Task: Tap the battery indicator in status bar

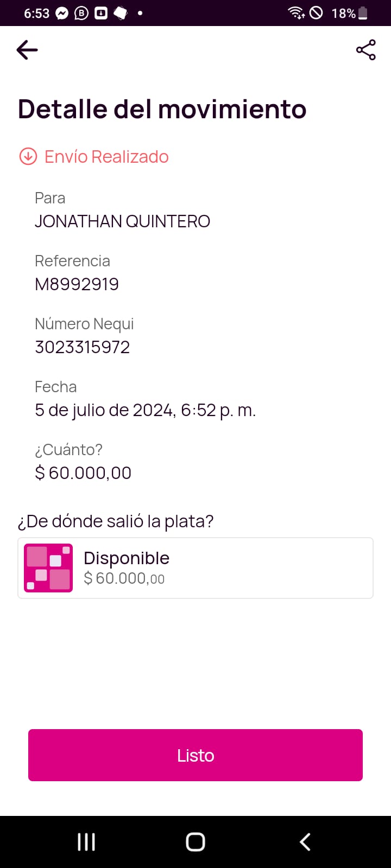Action: pyautogui.click(x=363, y=13)
